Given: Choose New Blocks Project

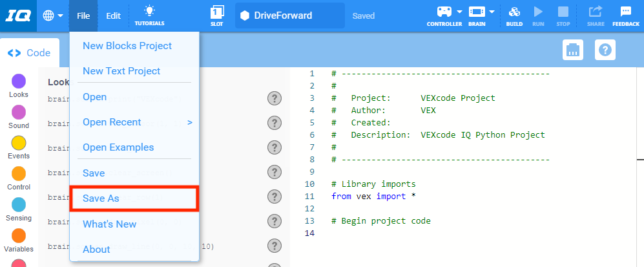Looking at the screenshot, I should click(x=127, y=46).
